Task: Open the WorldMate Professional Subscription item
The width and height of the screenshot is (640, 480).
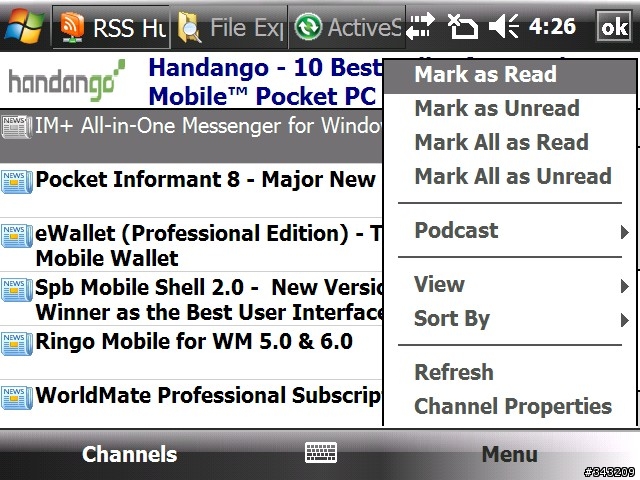Action: click(191, 404)
